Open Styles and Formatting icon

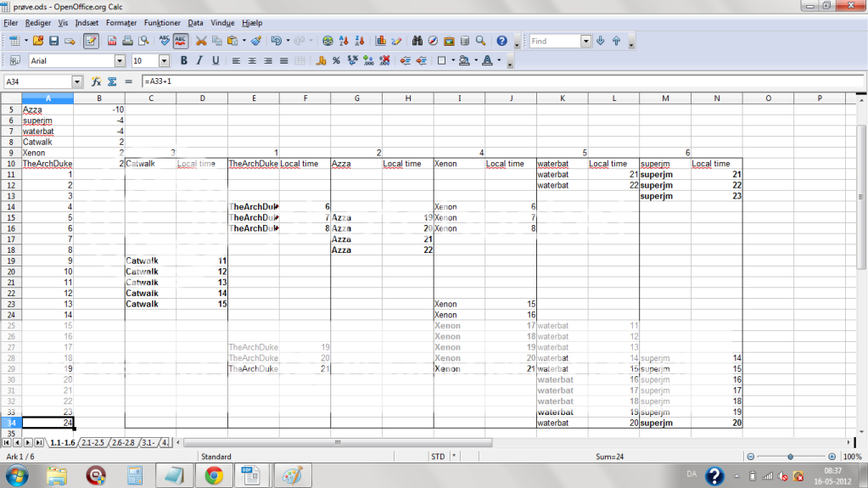point(15,61)
